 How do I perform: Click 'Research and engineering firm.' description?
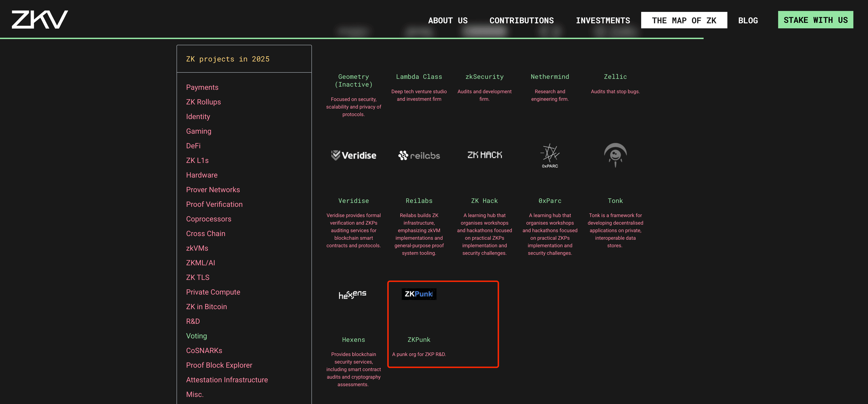(550, 95)
